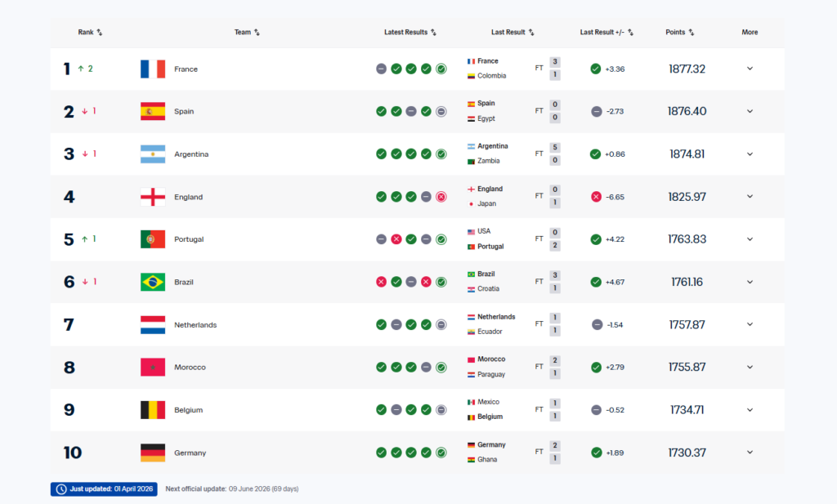Click the Spain flag icon

coord(153,112)
